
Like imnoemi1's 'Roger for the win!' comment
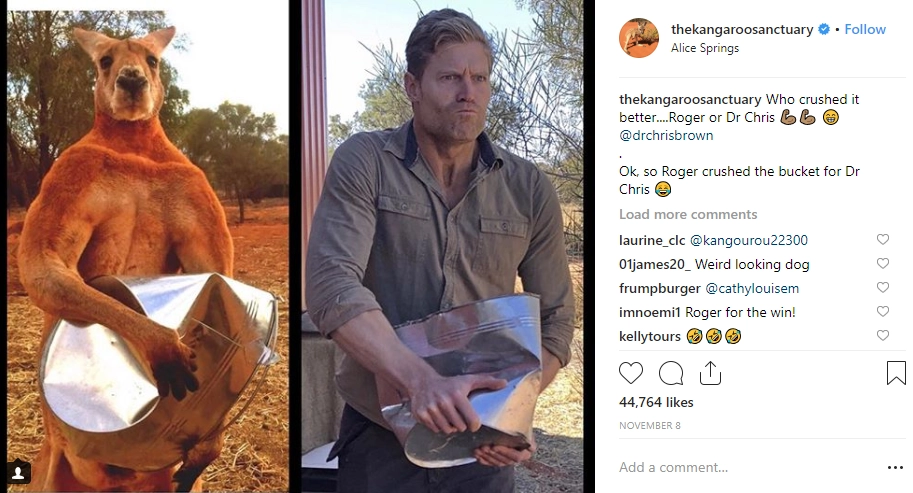tap(882, 312)
